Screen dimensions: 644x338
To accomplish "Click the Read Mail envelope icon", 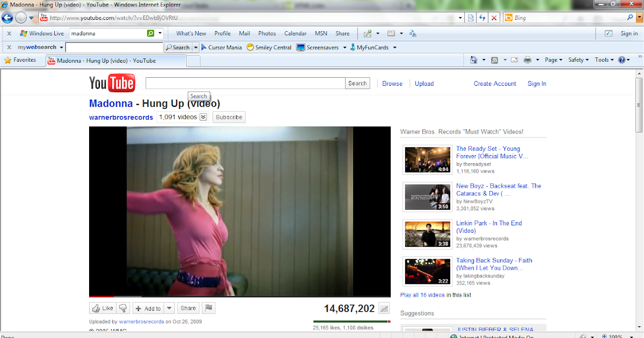I will click(514, 60).
